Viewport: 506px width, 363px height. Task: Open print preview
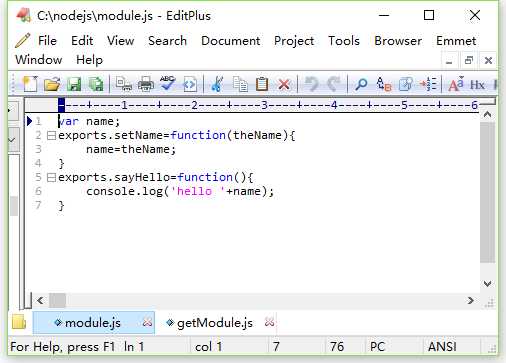pyautogui.click(x=124, y=84)
